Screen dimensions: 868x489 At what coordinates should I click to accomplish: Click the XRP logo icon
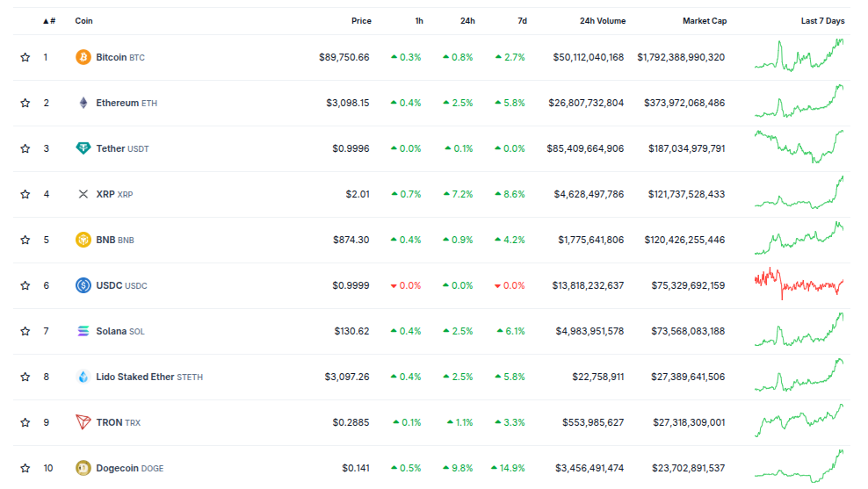click(x=83, y=194)
